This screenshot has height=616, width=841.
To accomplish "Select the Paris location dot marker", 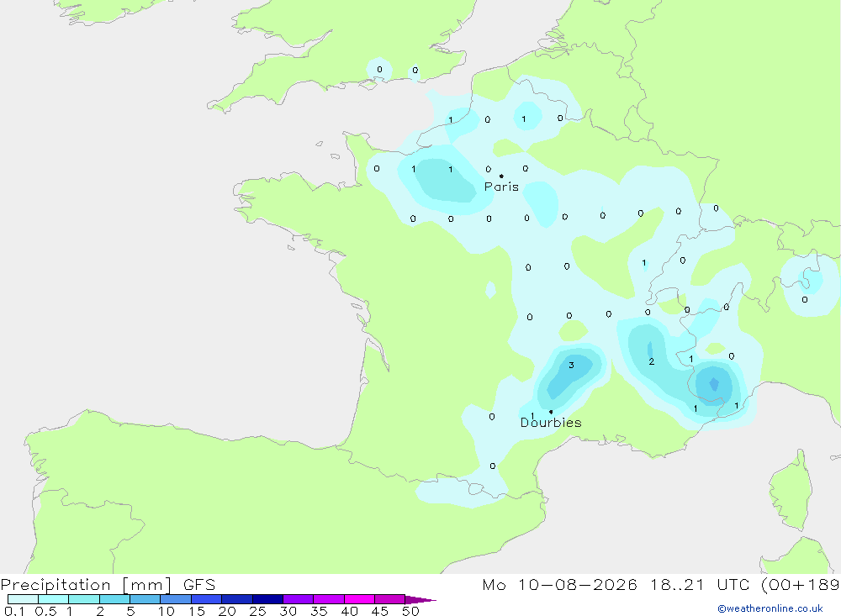I will (501, 176).
